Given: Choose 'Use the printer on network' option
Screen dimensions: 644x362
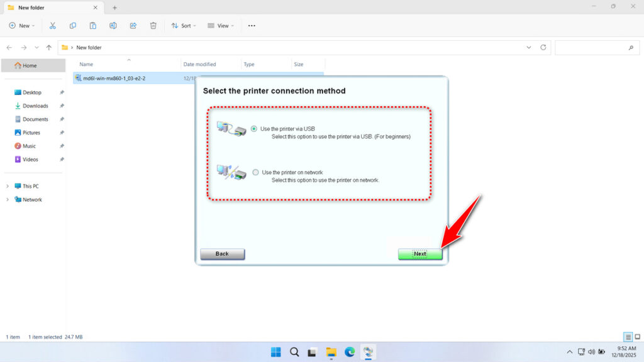Looking at the screenshot, I should (255, 172).
